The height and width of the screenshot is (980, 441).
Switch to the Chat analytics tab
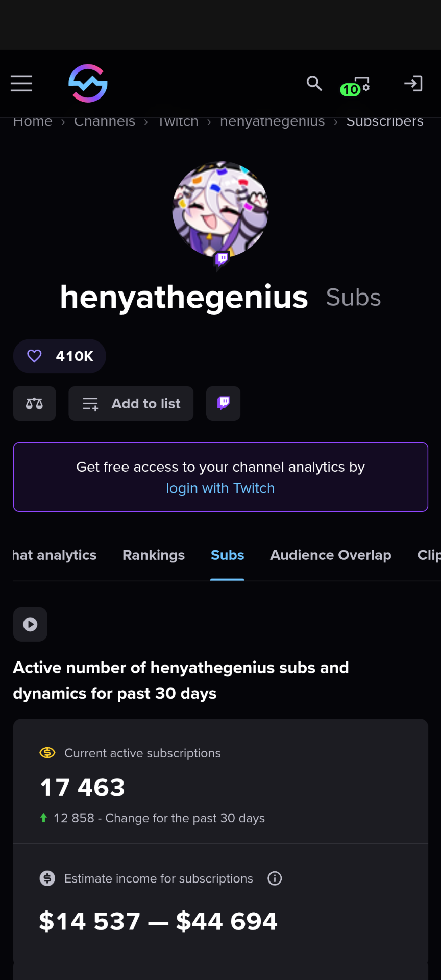click(54, 555)
